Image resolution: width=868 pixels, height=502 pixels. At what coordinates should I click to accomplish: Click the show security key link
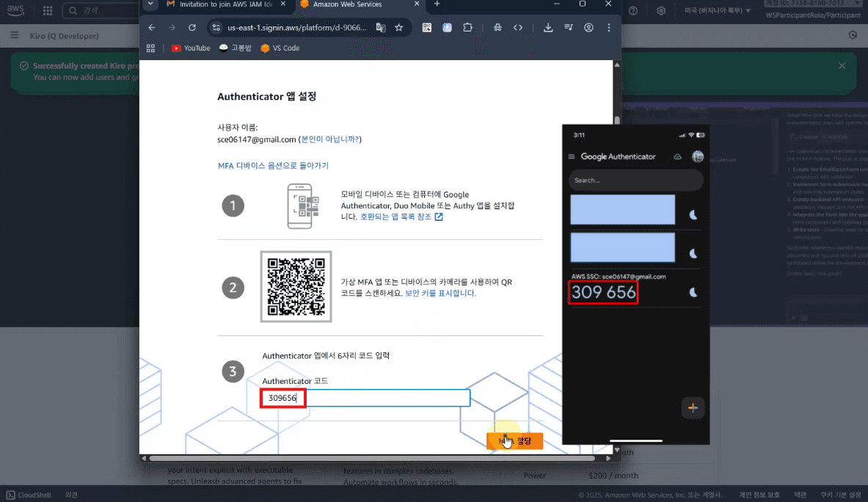(440, 293)
